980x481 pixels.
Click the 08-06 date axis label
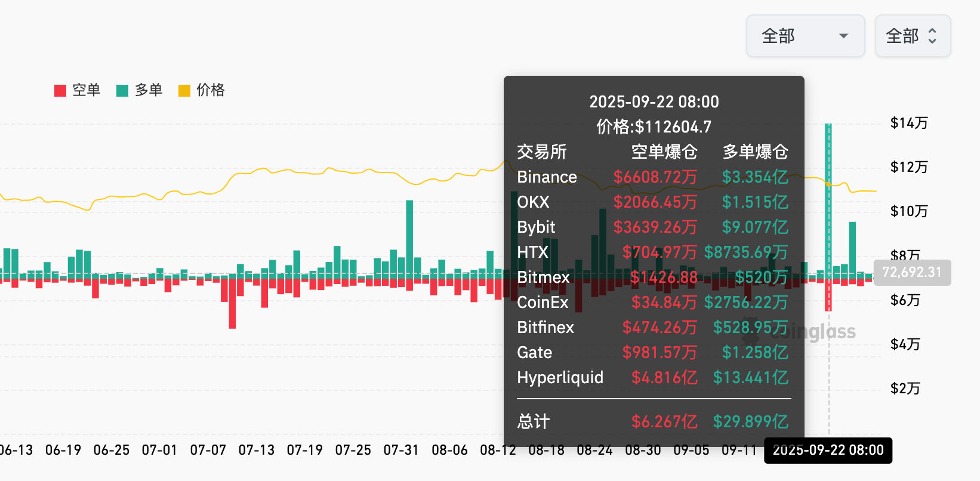[450, 450]
